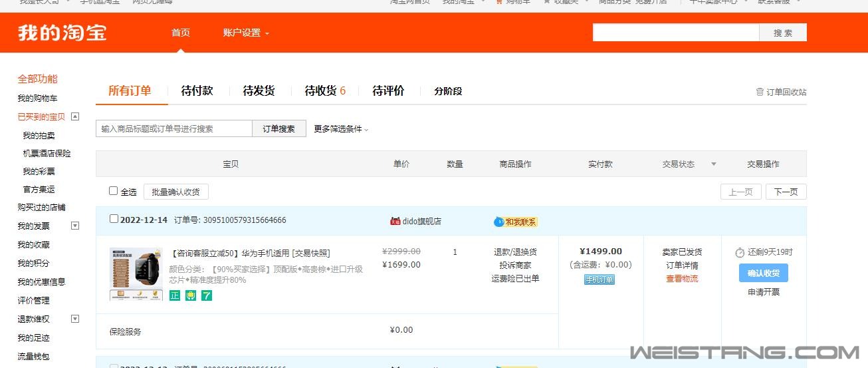Click the Tmall icon beside dido旗舰店
The width and height of the screenshot is (868, 368).
(395, 221)
